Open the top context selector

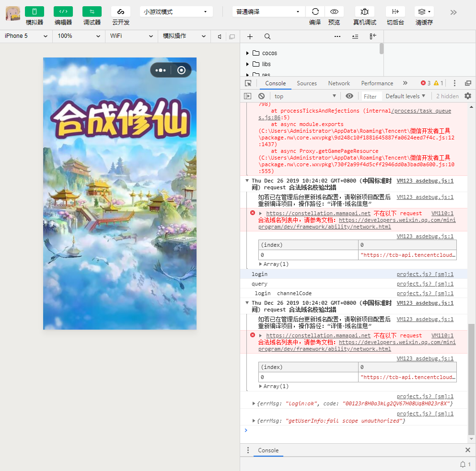(x=305, y=96)
